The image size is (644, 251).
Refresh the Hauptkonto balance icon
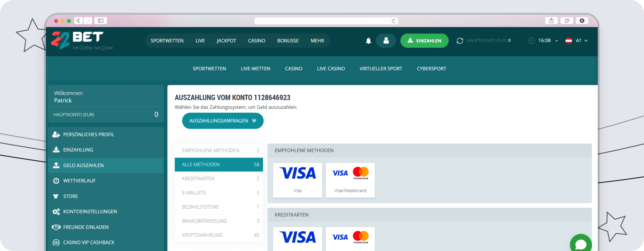[x=460, y=41]
